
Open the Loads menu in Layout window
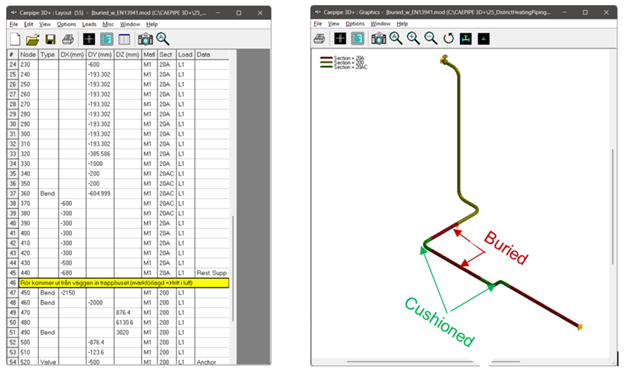pos(89,24)
